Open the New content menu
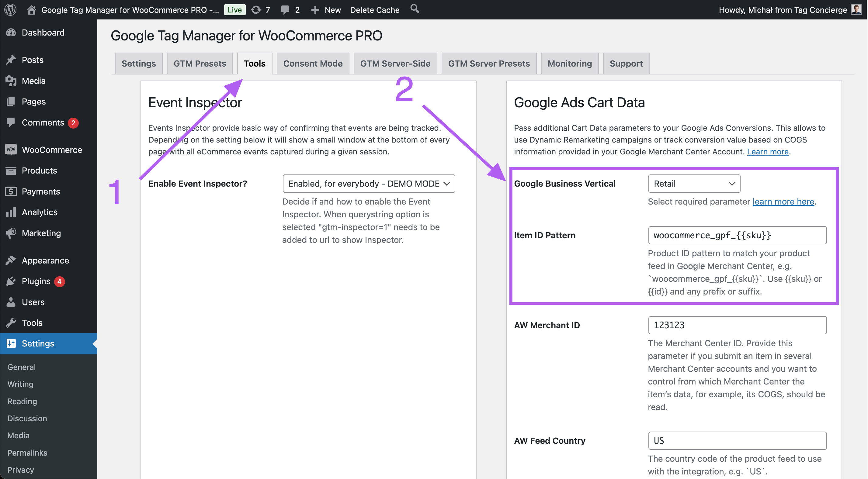This screenshot has height=479, width=868. pos(326,9)
